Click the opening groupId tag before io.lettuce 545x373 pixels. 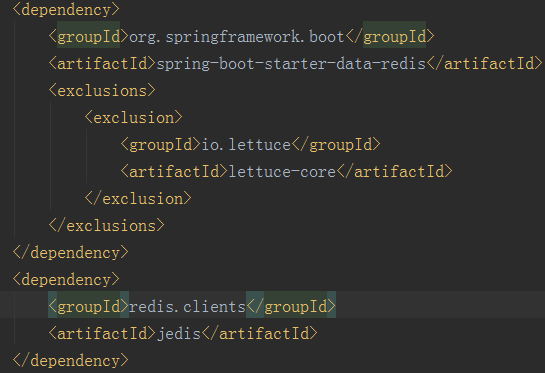tap(161, 145)
